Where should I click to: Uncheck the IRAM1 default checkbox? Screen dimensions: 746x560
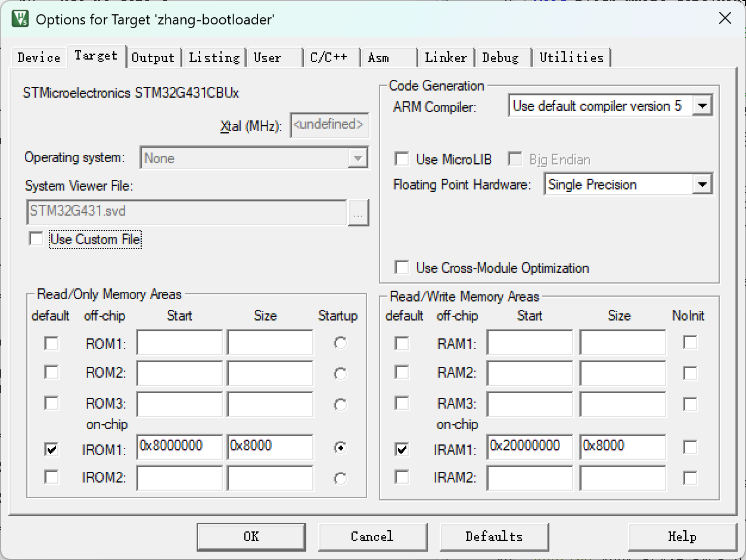point(402,449)
